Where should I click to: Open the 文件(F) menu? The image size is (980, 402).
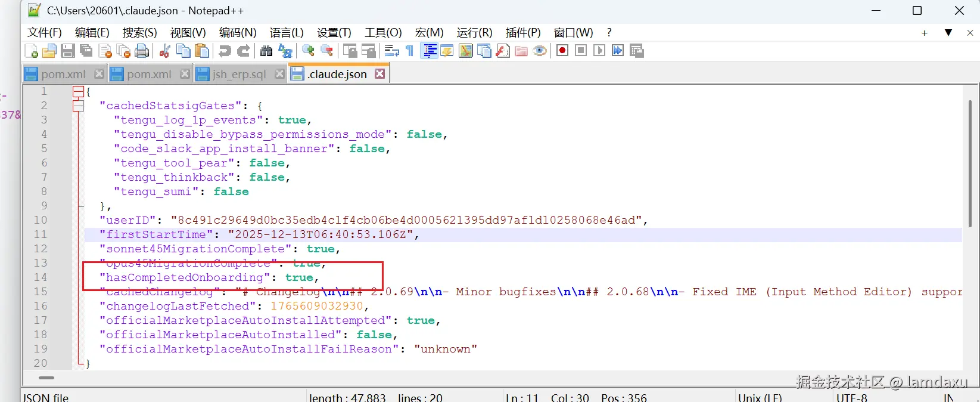pos(45,32)
